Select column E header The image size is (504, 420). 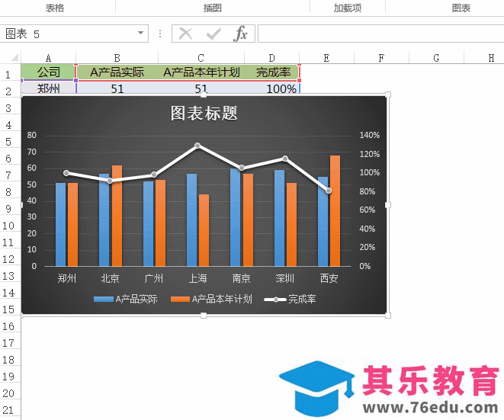point(326,58)
